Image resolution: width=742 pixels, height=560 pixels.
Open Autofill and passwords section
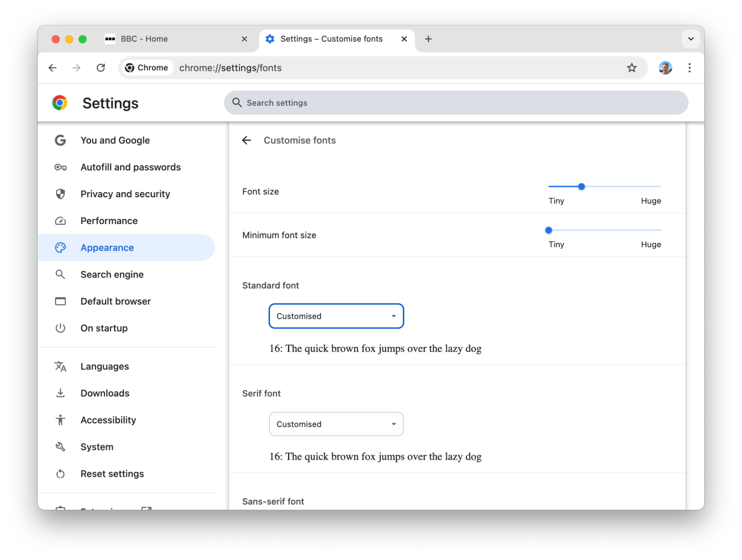tap(126, 167)
